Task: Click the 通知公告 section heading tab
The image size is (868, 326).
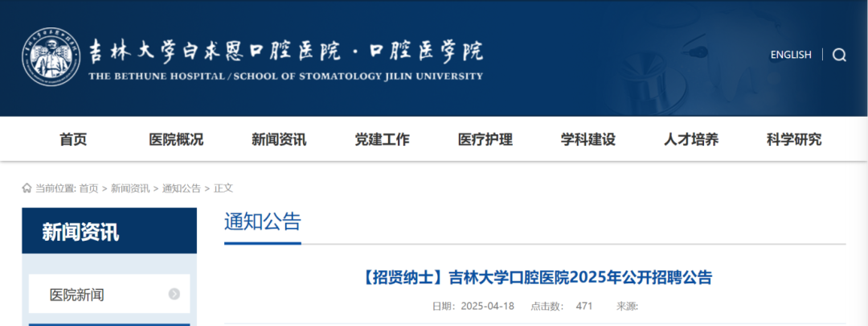Action: point(262,222)
